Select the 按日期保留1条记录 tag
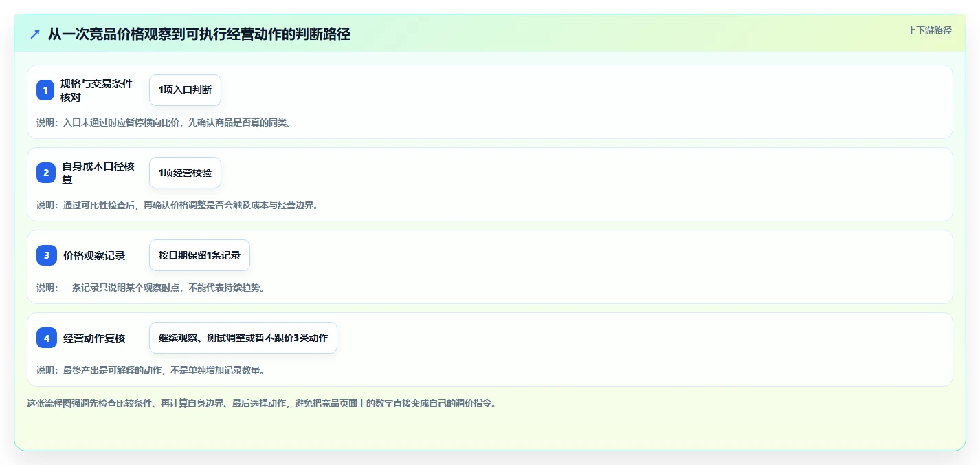Screen dimensions: 980x465 coord(199,255)
